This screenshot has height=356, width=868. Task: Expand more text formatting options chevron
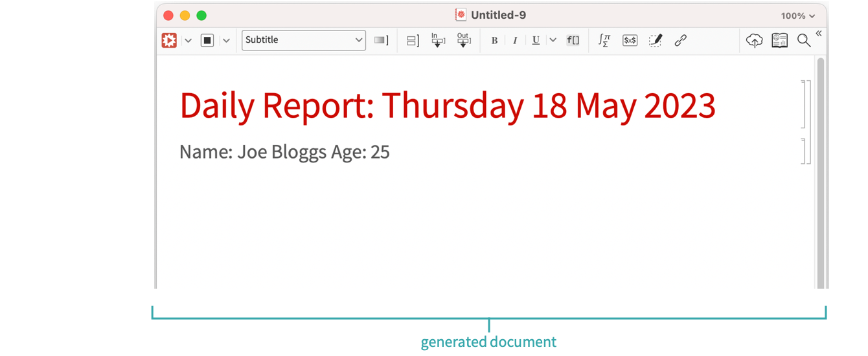(552, 40)
